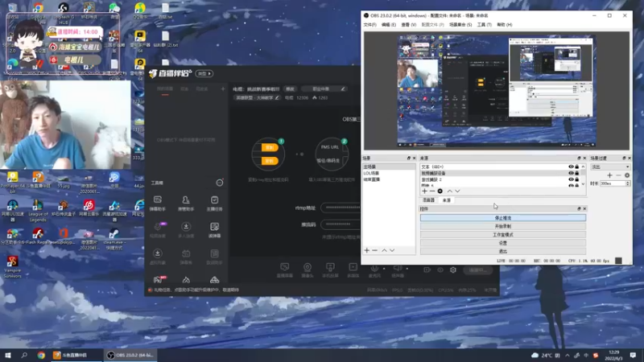Open the OBS 工具(T) menu
Viewport: 644px width, 362px height.
pyautogui.click(x=485, y=25)
